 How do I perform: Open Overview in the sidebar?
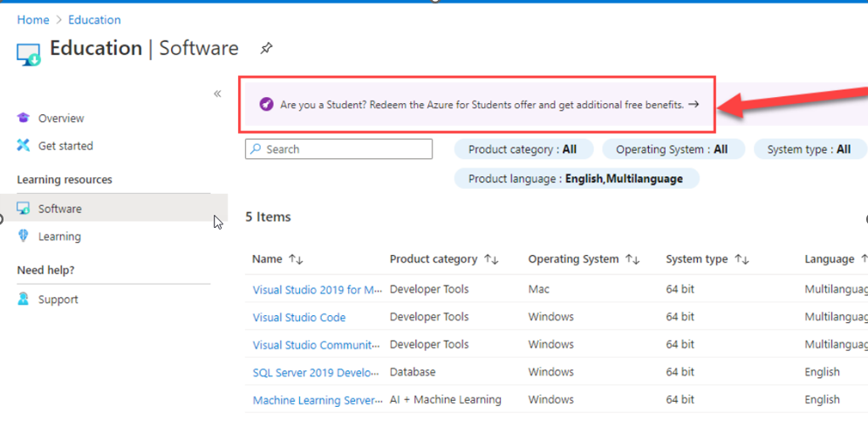click(61, 118)
